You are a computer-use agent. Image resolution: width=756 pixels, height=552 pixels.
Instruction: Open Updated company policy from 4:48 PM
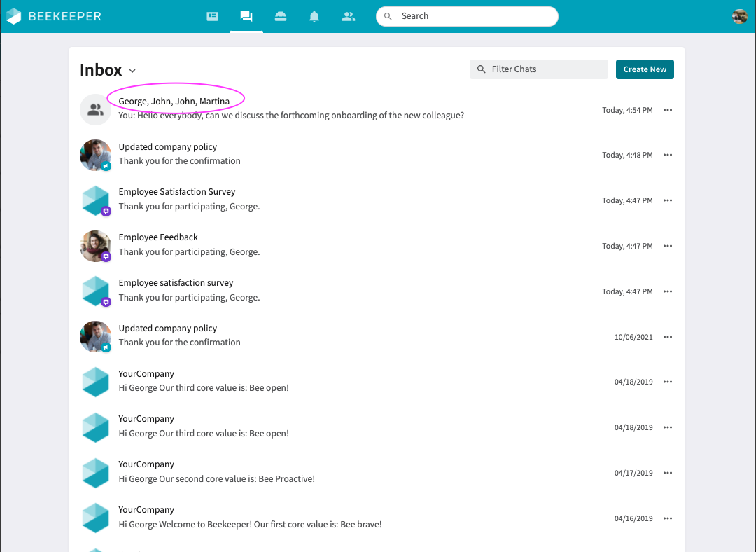(x=377, y=154)
